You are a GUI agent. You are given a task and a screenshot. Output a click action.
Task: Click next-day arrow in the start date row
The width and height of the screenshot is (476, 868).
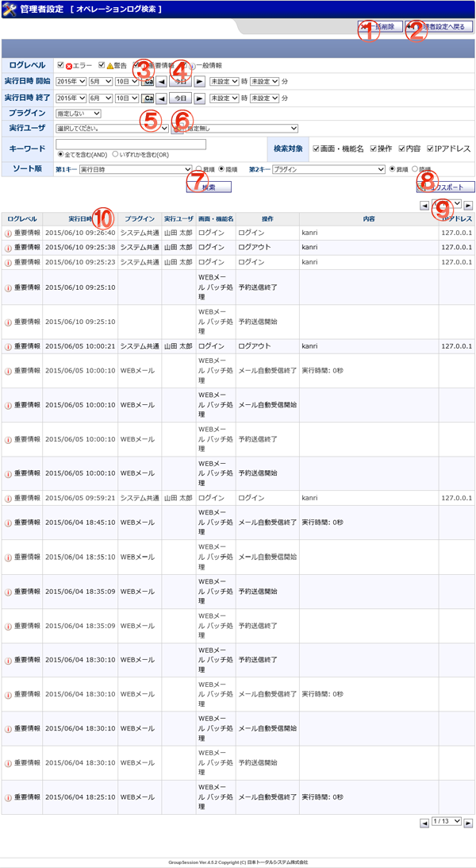point(199,81)
